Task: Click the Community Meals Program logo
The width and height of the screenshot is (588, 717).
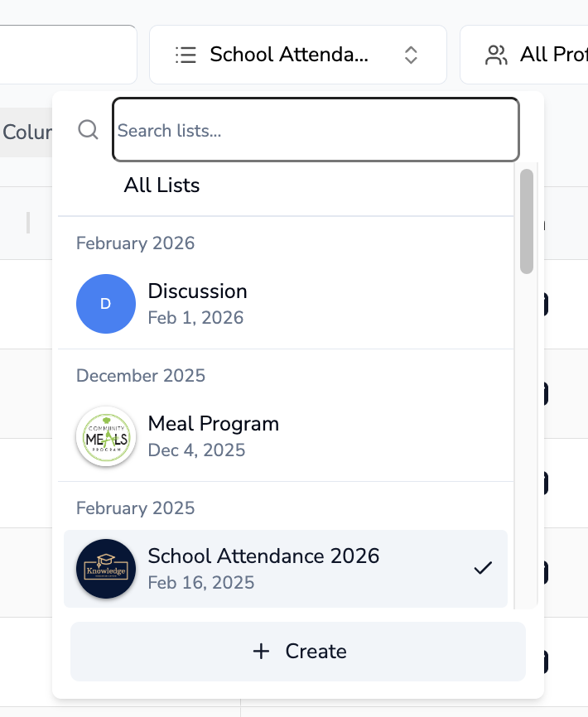Action: 106,436
